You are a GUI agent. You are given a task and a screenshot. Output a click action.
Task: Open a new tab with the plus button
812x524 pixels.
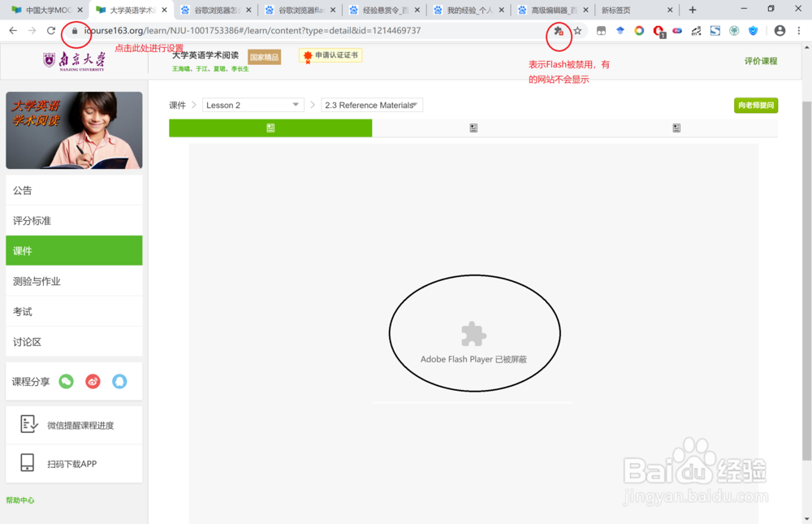click(x=693, y=10)
